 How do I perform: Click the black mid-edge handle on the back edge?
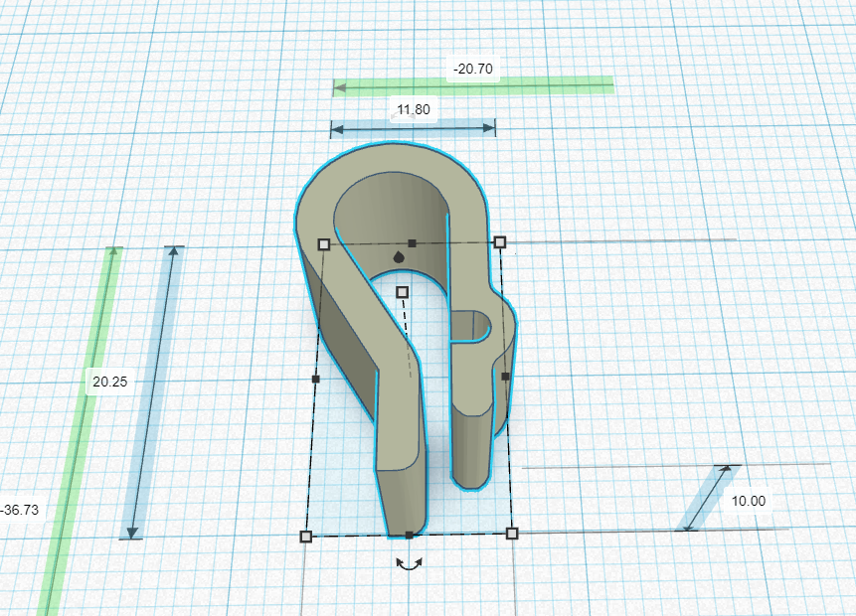pos(413,243)
